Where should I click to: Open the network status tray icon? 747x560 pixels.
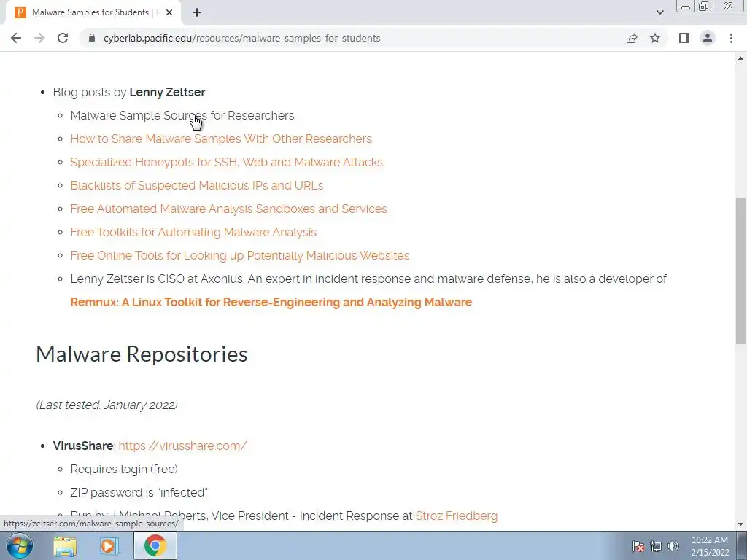(x=656, y=546)
